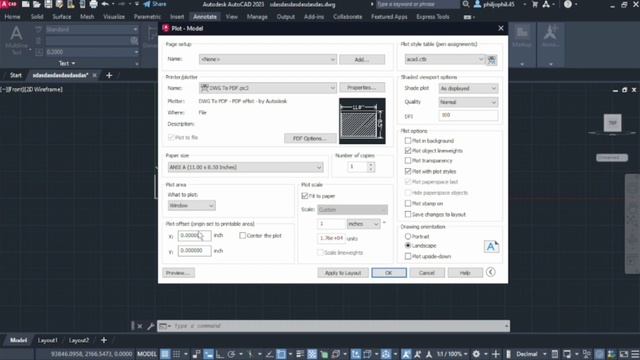Image resolution: width=640 pixels, height=360 pixels.
Task: Toggle the Fit to paper checkbox
Action: (304, 196)
